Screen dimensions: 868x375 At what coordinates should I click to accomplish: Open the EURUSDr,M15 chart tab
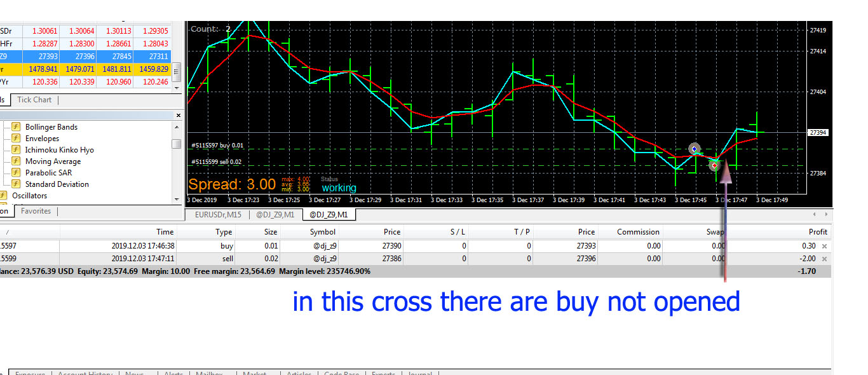[218, 215]
